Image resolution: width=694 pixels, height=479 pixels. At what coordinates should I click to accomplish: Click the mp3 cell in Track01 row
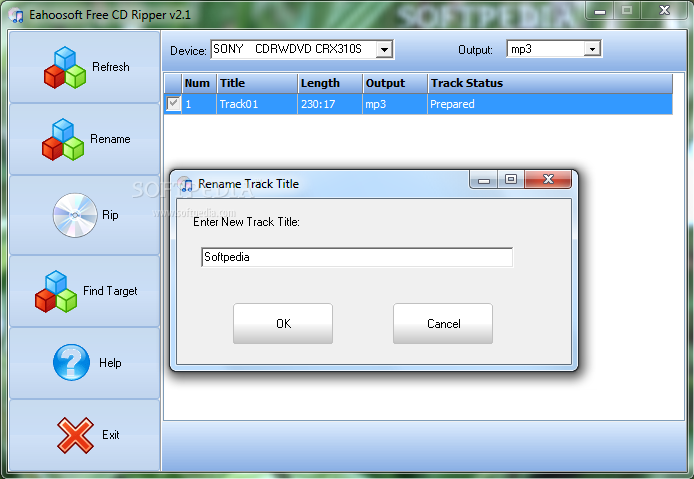pos(395,104)
